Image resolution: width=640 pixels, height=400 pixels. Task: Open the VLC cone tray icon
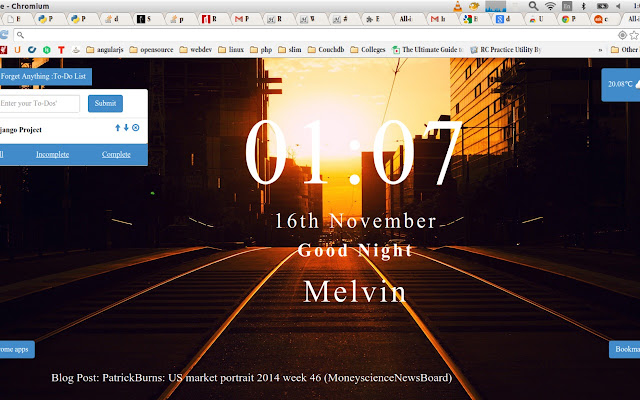[x=458, y=6]
